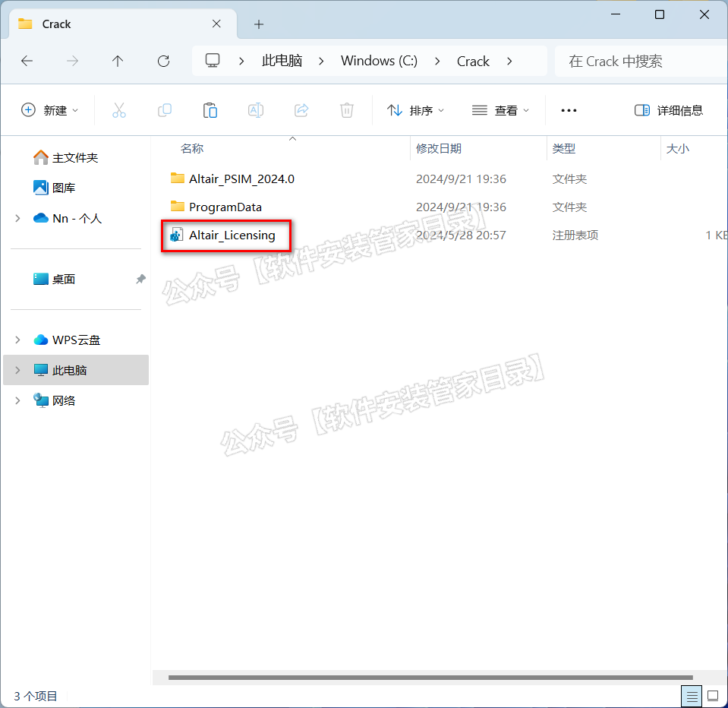Click the 在 Crack 中搜索 search box
728x708 pixels.
tap(641, 62)
